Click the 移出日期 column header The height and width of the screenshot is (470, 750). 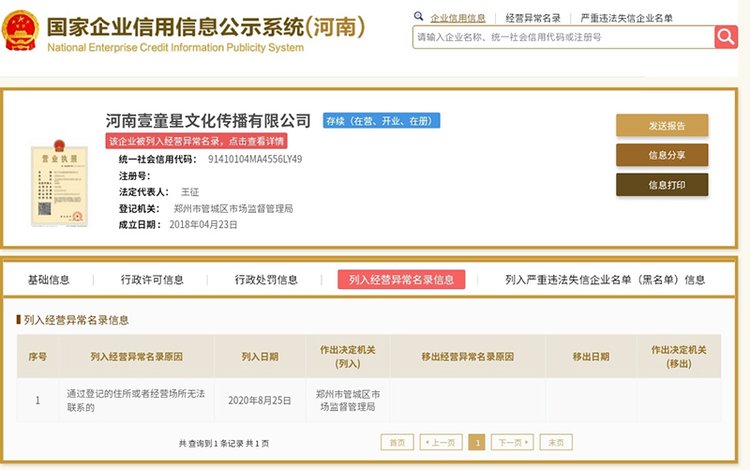591,357
